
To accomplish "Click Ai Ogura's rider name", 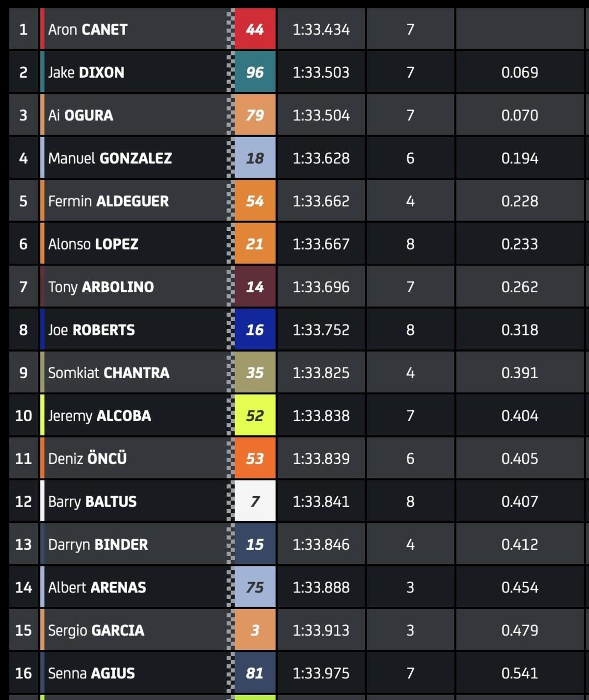I will point(80,115).
